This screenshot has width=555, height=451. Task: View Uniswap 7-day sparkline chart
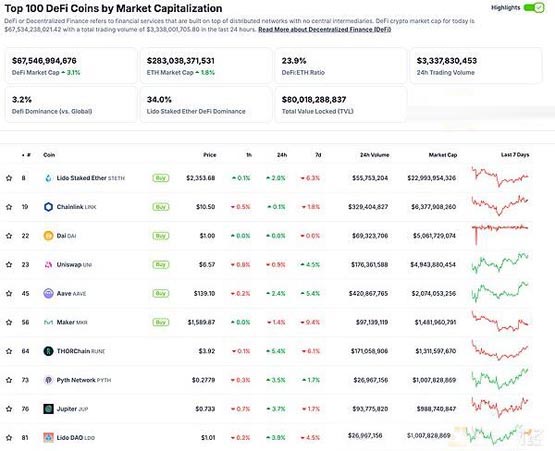coord(500,263)
